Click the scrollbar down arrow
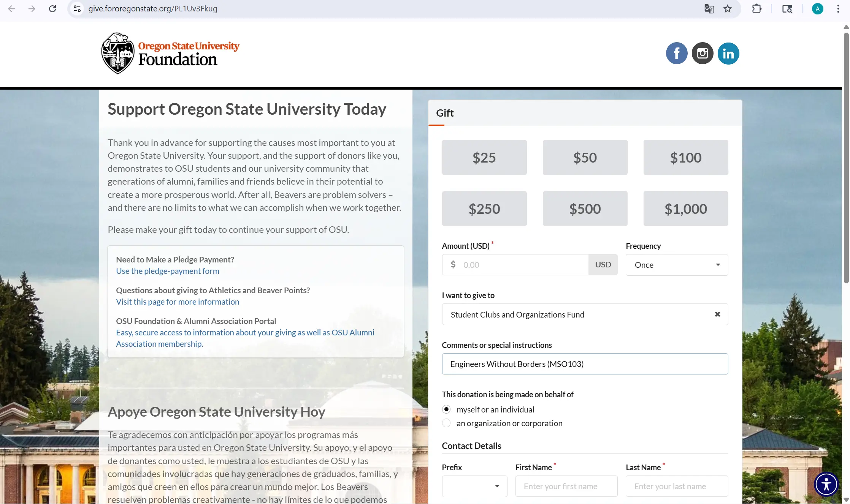The height and width of the screenshot is (504, 850). (x=846, y=499)
